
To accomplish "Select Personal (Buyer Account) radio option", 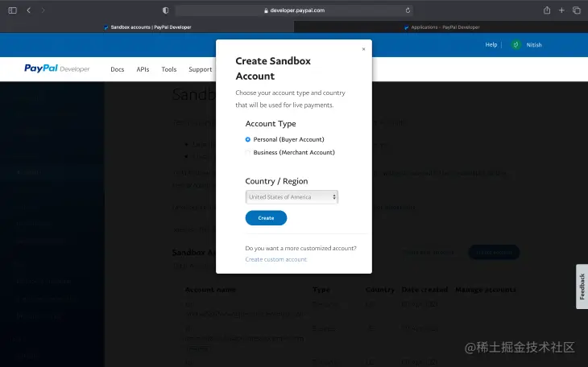I will 247,139.
